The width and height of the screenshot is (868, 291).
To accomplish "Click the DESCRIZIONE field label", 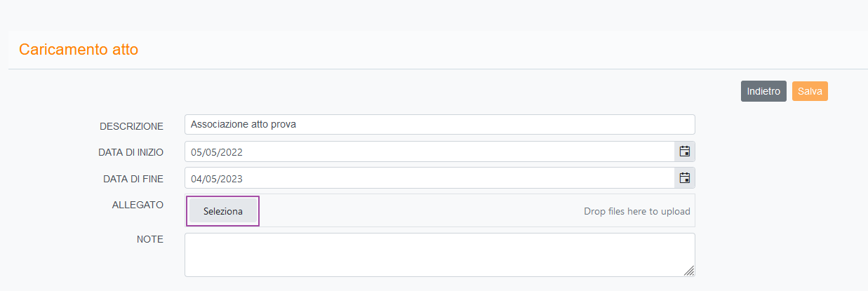I will tap(131, 126).
